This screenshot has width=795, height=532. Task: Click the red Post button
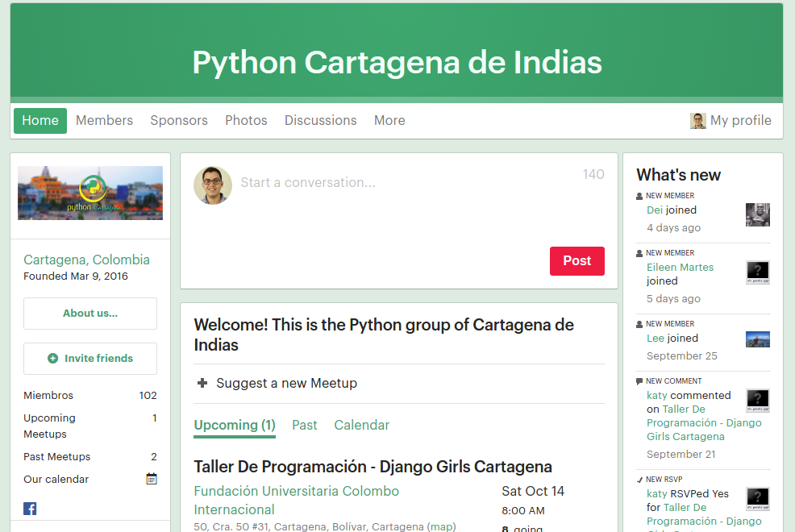577,261
